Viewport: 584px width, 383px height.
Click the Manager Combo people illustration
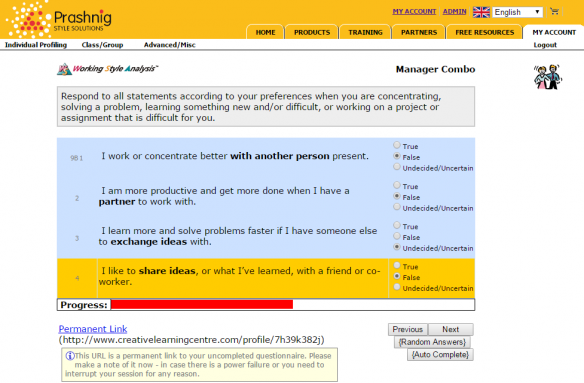coord(548,77)
